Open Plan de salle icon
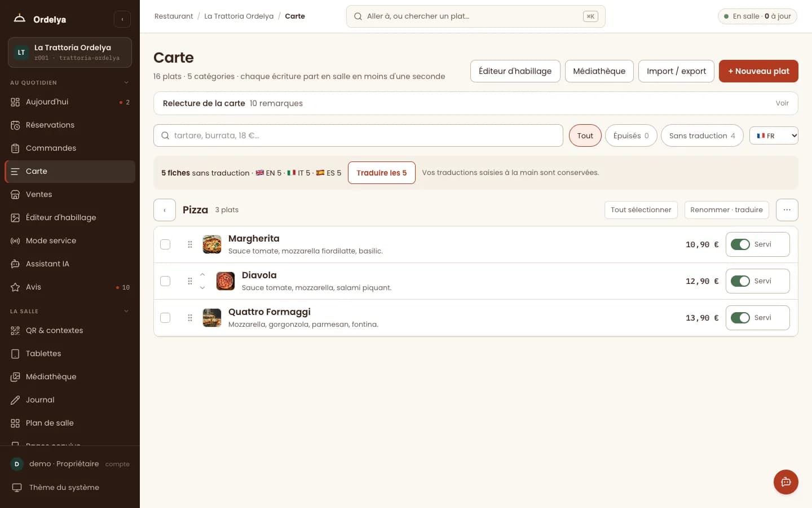Image resolution: width=812 pixels, height=508 pixels. click(x=15, y=423)
